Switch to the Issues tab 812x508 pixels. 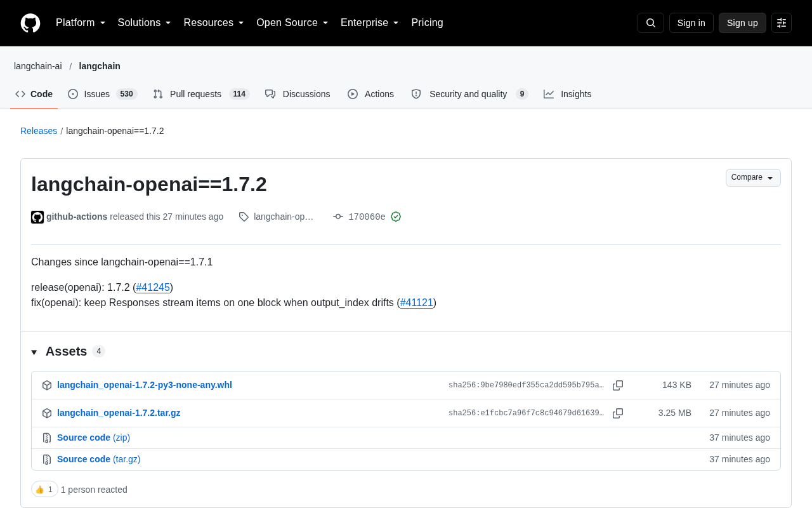[102, 94]
